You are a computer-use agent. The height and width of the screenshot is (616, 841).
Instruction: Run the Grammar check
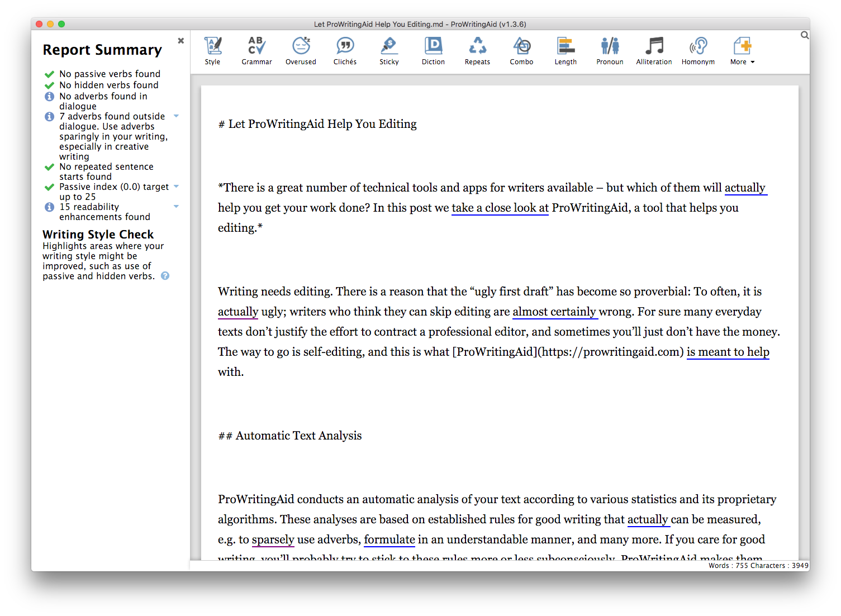coord(256,51)
